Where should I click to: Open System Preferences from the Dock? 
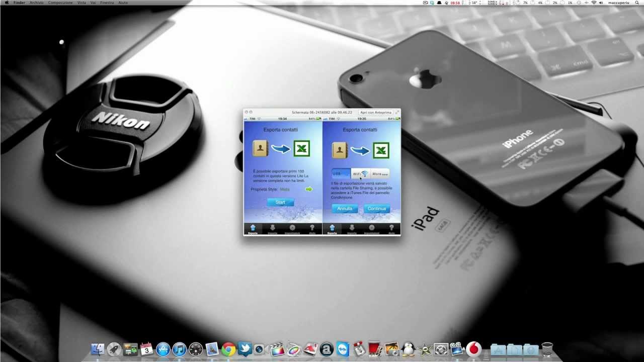tap(441, 349)
